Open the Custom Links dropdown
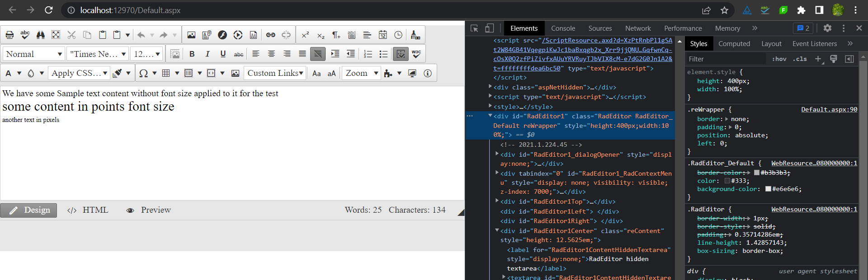868x280 pixels. [275, 73]
